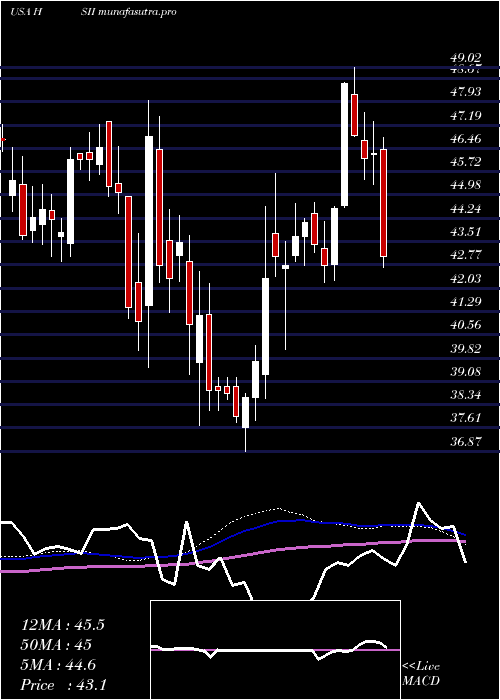Click the tallest white candle near 47.93
This screenshot has height=700, width=500.
(344, 145)
